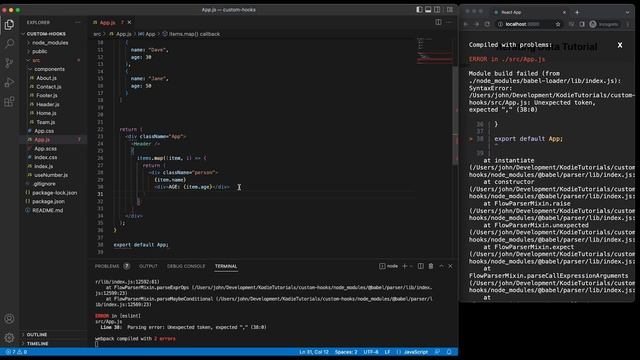The width and height of the screenshot is (640, 360).
Task: Select the TERMINAL panel tab
Action: (x=226, y=266)
